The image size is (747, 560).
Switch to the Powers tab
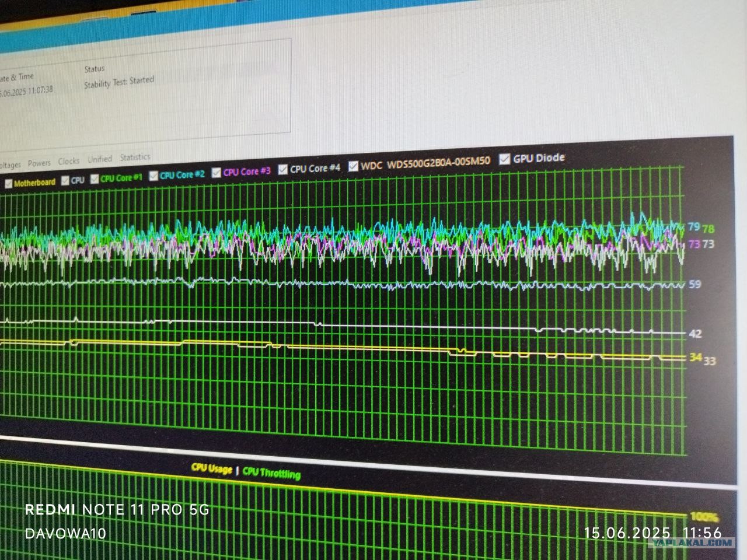coord(39,163)
